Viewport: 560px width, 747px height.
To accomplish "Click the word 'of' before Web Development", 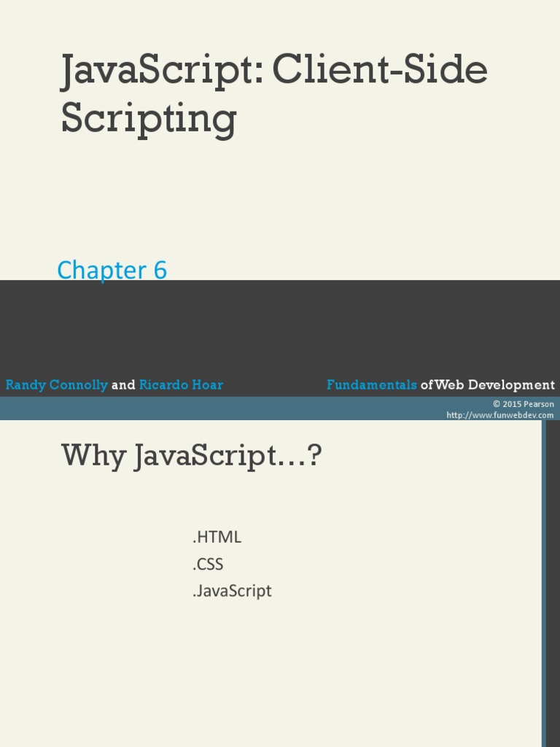I will tap(427, 385).
